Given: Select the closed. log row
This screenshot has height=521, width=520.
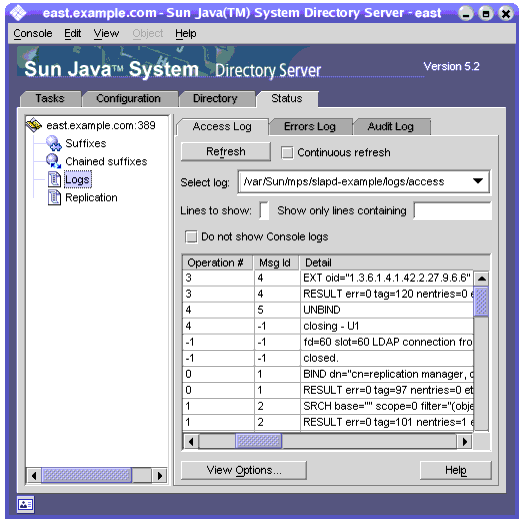Looking at the screenshot, I should (328, 358).
